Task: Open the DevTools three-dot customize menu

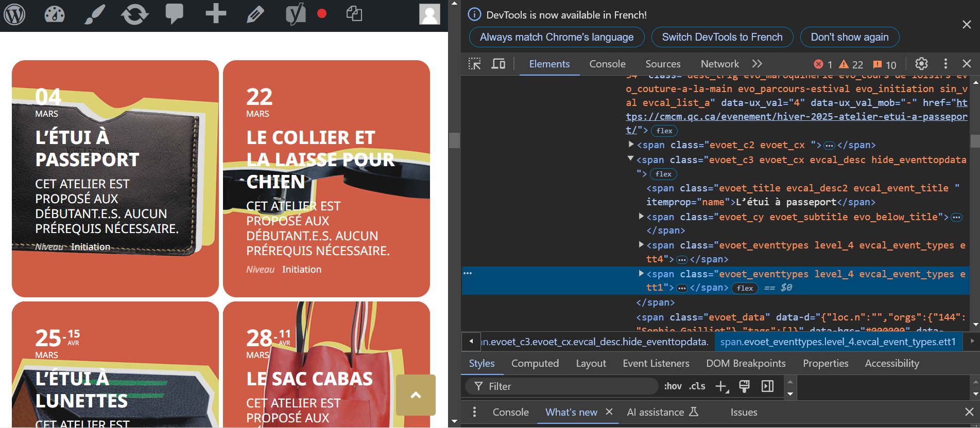Action: [945, 64]
